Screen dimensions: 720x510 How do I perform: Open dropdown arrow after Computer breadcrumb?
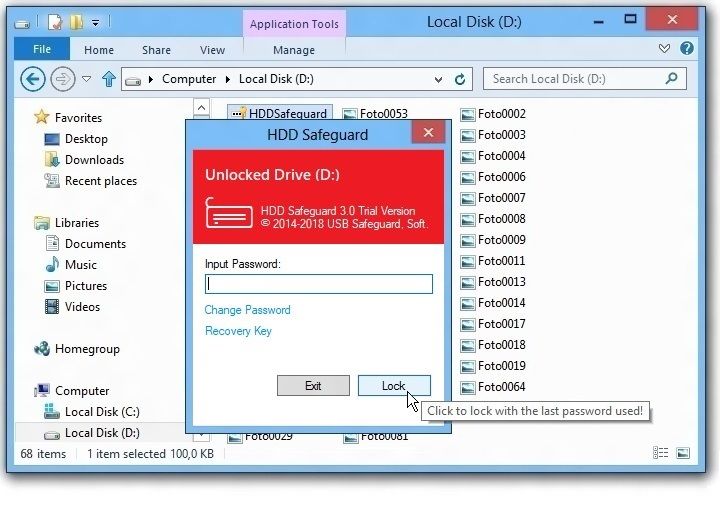228,79
